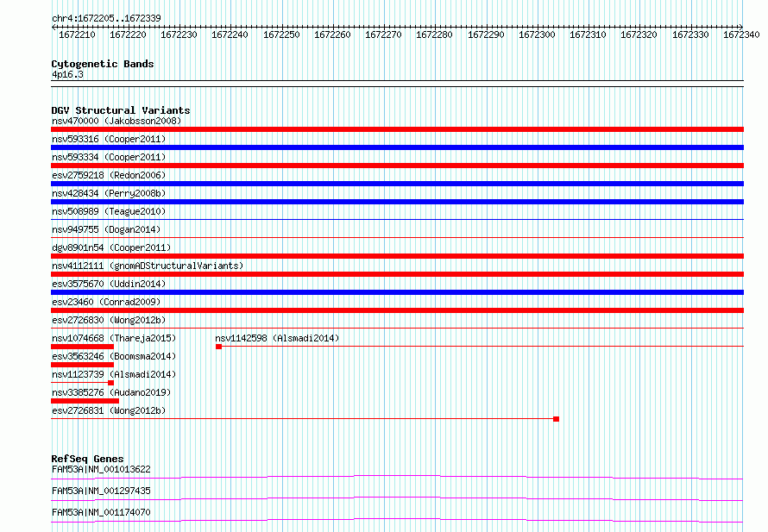Click ruler position 1672320
Viewport: 768px width, 532px height.
[639, 34]
